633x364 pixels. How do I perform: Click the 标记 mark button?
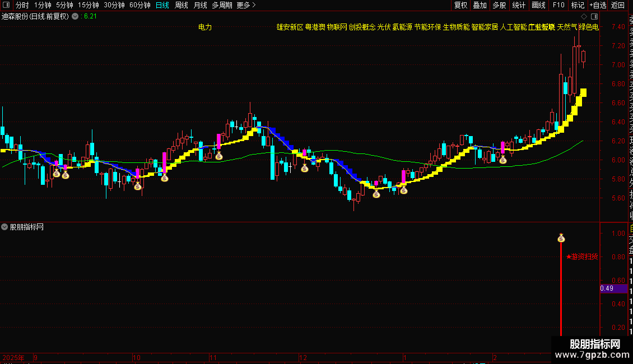(578, 5)
